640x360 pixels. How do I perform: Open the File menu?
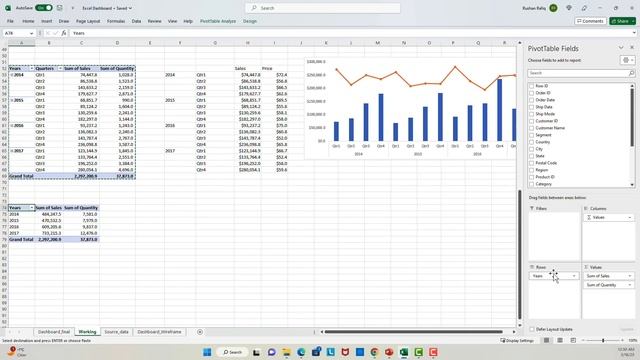10,21
